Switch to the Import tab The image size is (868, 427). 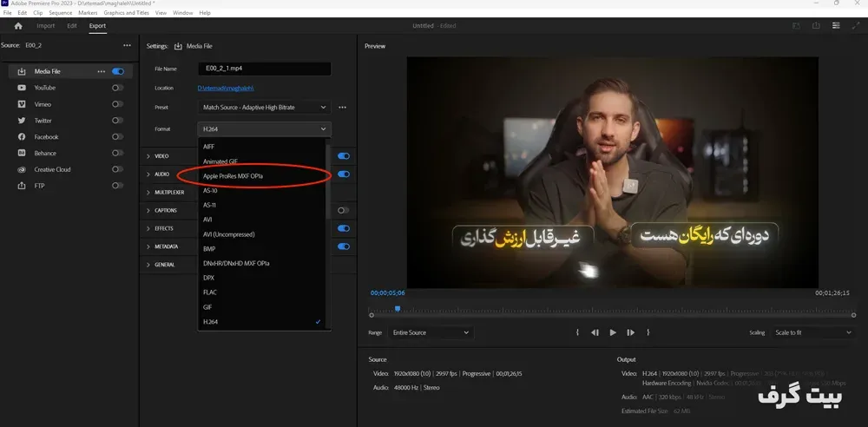pos(46,26)
